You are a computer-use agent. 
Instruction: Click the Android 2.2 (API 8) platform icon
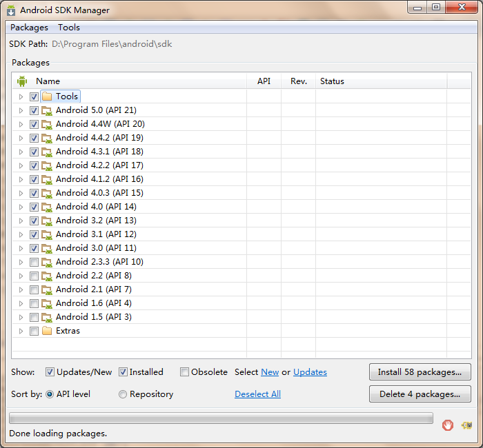tap(47, 276)
